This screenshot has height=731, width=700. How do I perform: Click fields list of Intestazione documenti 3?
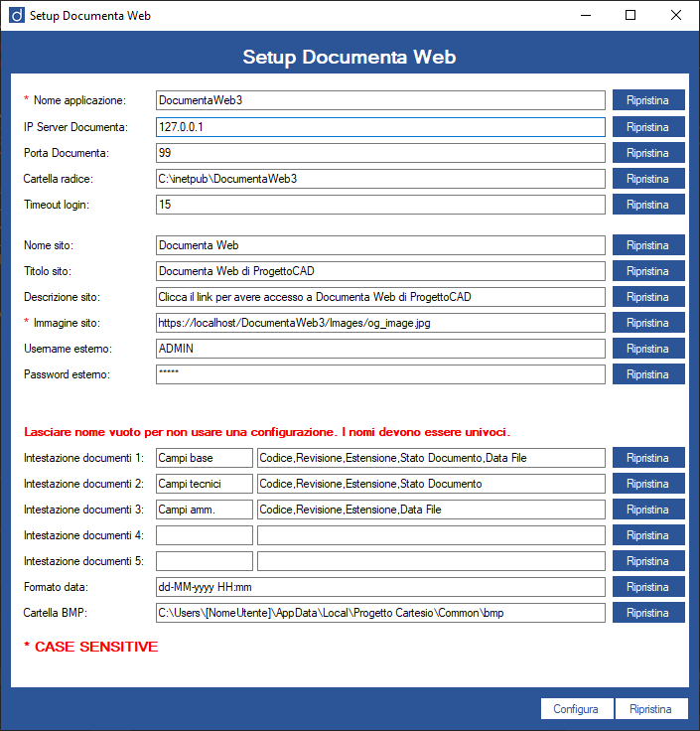pyautogui.click(x=431, y=510)
